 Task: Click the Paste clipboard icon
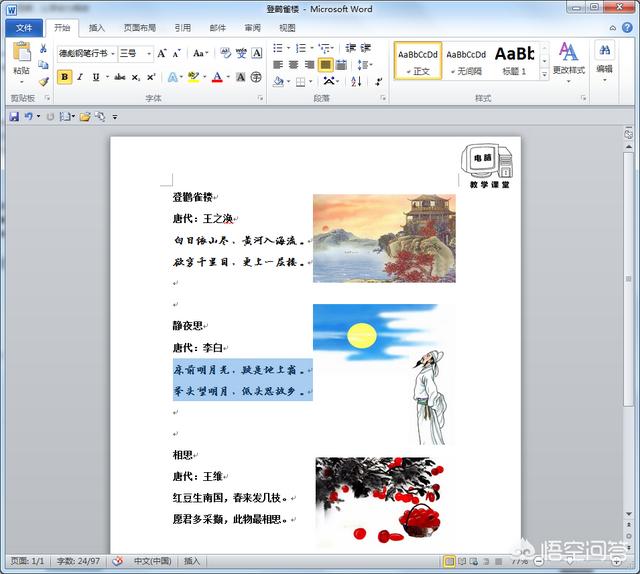(x=22, y=52)
